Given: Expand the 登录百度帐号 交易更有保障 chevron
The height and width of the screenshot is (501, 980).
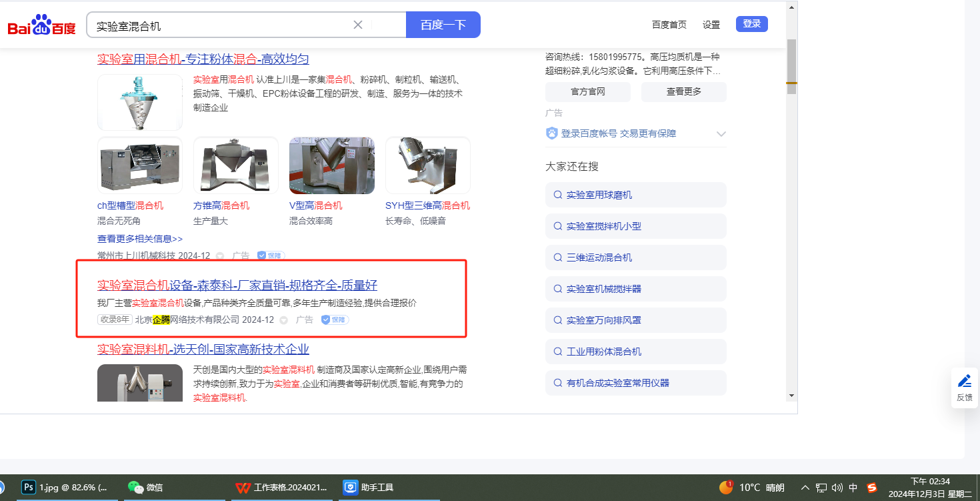Looking at the screenshot, I should [x=721, y=133].
